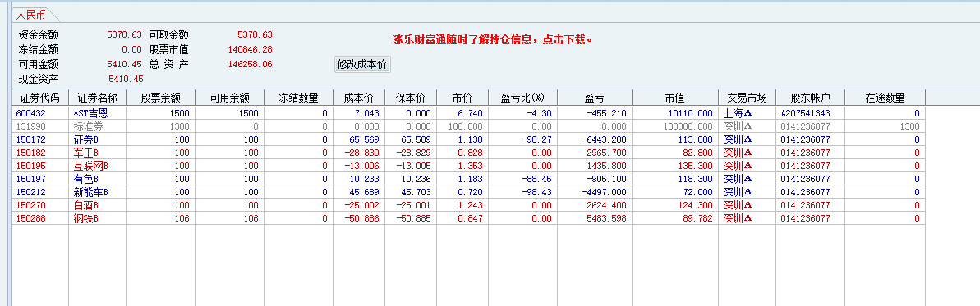The height and width of the screenshot is (306, 980).
Task: Click the 盈亏 column header
Action: (595, 98)
